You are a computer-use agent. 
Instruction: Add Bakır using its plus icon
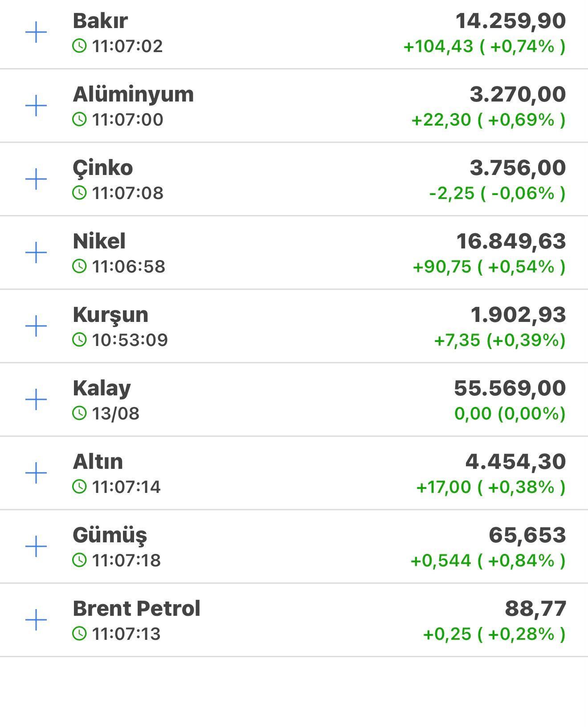click(36, 33)
